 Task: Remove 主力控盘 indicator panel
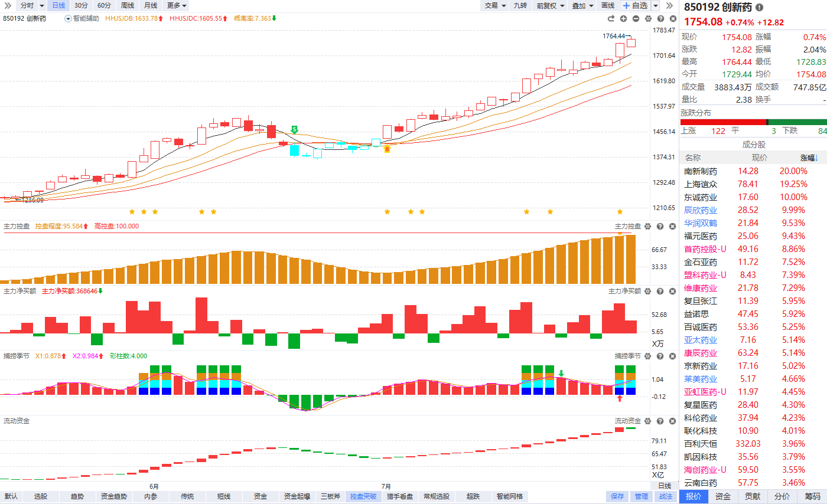coord(673,226)
